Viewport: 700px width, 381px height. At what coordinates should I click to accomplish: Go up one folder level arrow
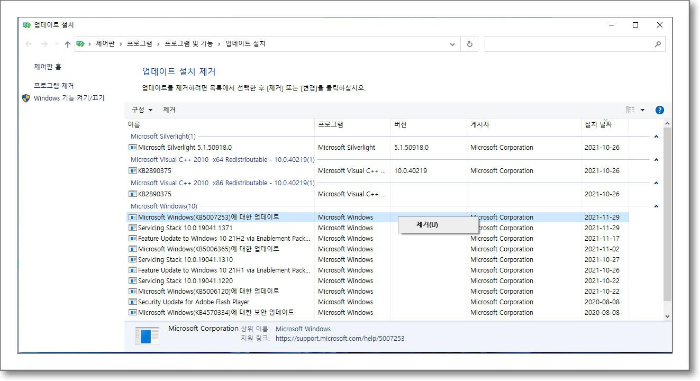67,44
